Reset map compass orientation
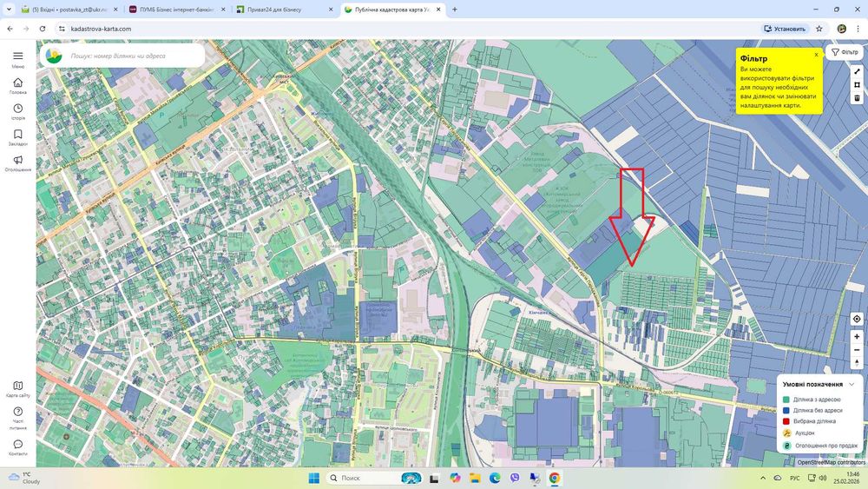 click(857, 363)
